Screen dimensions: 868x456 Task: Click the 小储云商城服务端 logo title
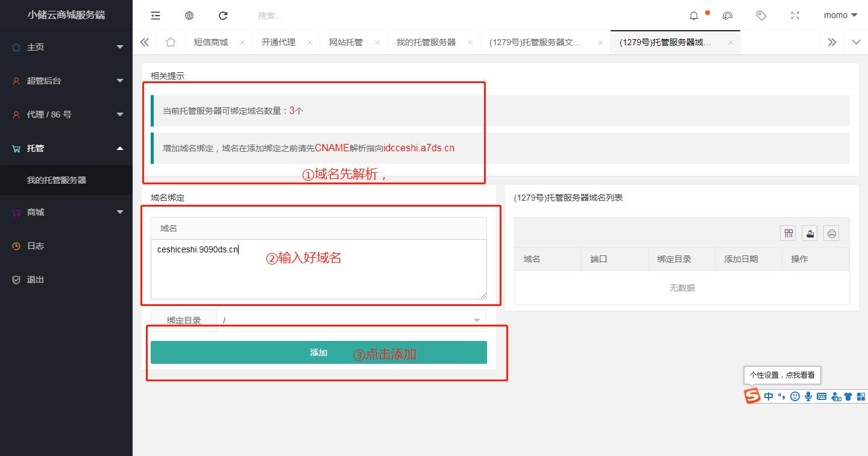point(66,15)
